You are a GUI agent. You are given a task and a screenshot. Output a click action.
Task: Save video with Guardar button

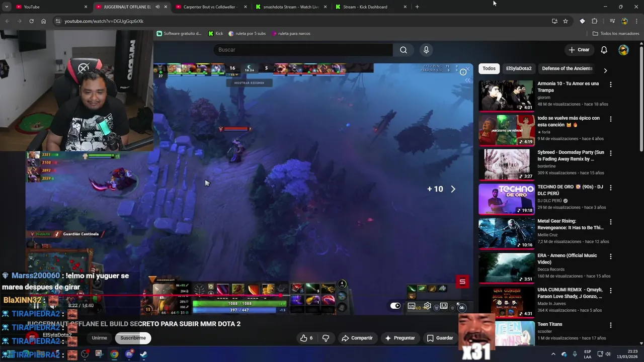[440, 338]
